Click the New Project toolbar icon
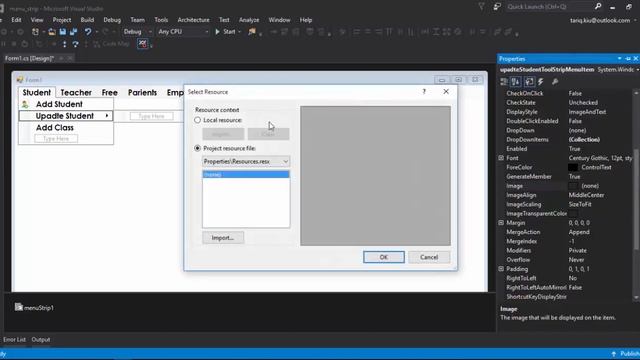Viewport: 640px width, 360px height. click(36, 31)
